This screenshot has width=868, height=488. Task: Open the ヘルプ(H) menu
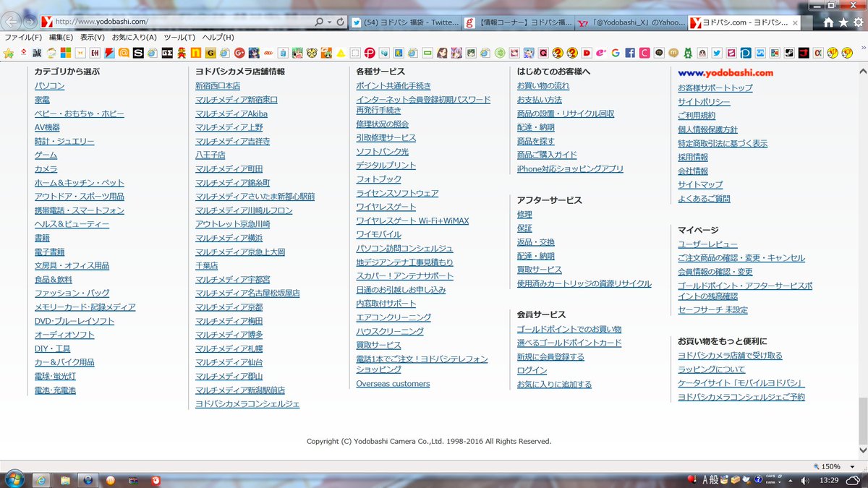tap(218, 37)
